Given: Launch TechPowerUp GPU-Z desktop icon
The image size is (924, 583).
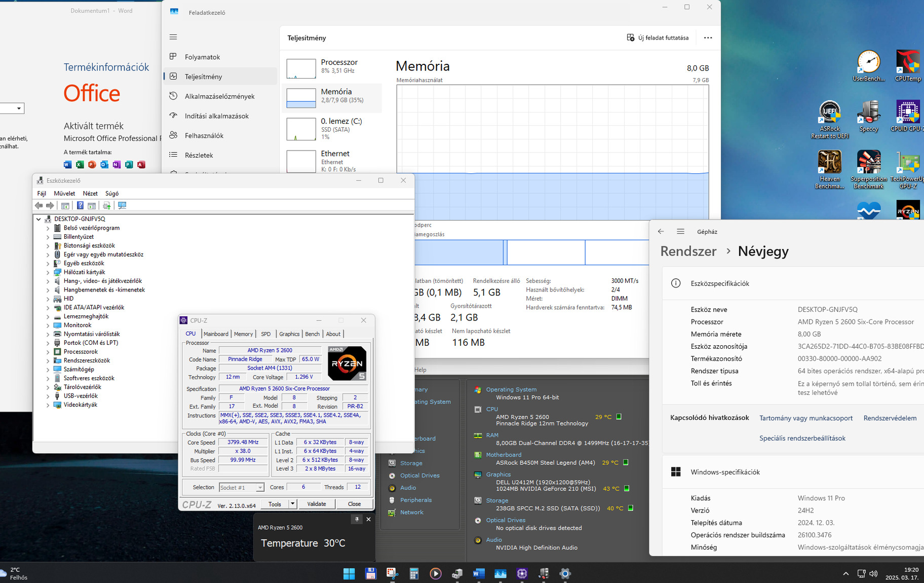Looking at the screenshot, I should coord(908,170).
